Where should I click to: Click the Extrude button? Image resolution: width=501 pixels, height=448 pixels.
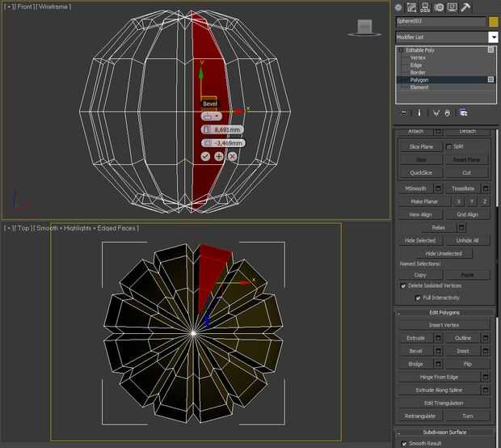(415, 338)
